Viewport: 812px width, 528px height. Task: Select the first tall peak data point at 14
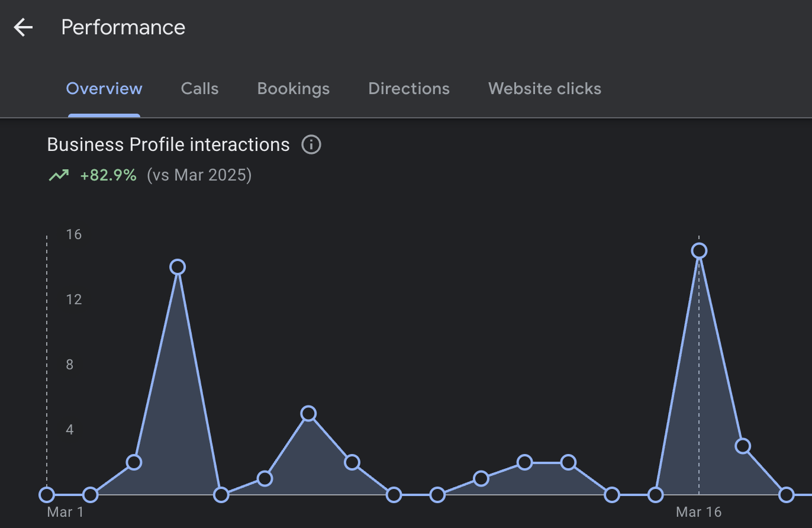tap(178, 267)
